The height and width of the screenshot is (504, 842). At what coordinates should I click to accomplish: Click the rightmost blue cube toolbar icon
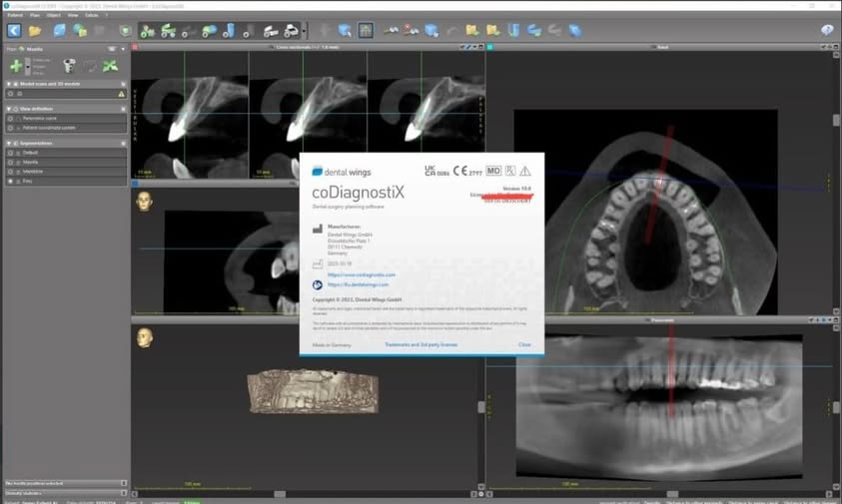point(575,31)
